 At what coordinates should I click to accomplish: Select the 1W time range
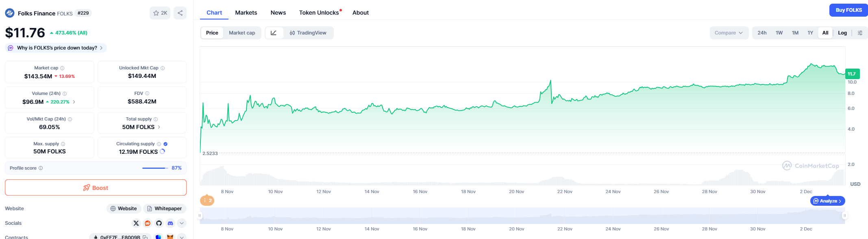(x=779, y=33)
